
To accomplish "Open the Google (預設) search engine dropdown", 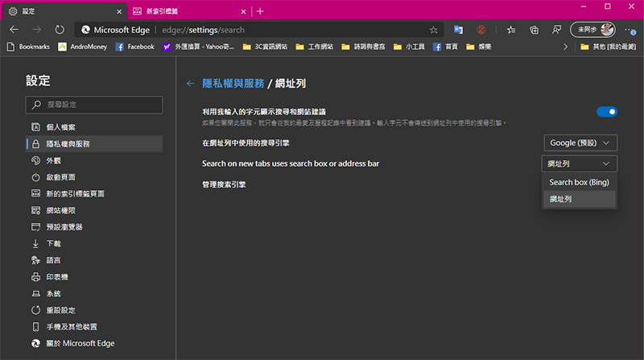I will (x=580, y=143).
